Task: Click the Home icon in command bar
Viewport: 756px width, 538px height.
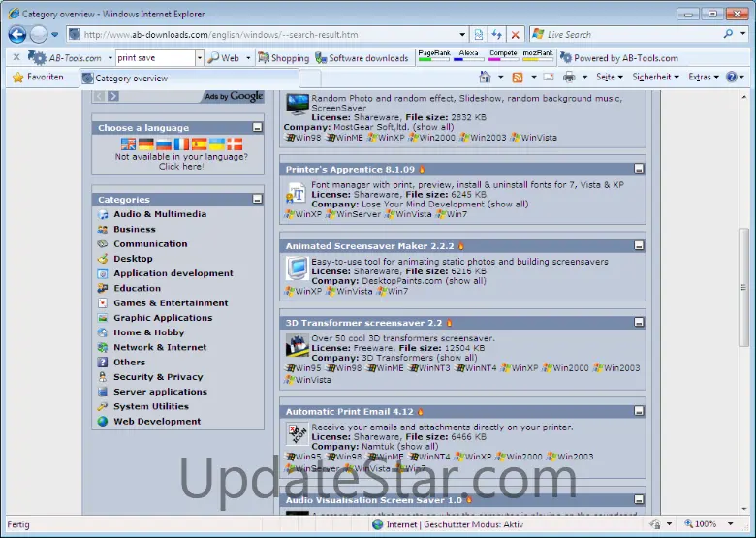Action: click(485, 77)
